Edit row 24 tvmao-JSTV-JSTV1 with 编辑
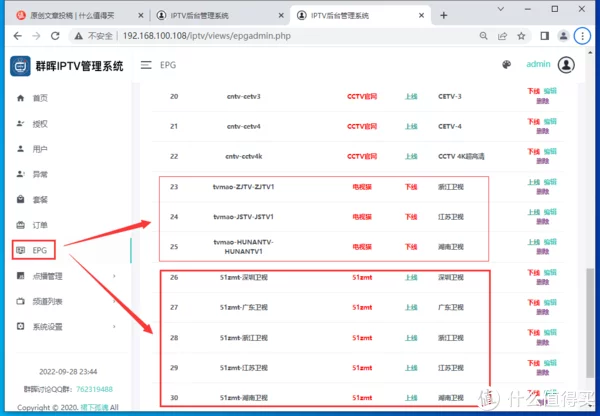 click(x=550, y=212)
